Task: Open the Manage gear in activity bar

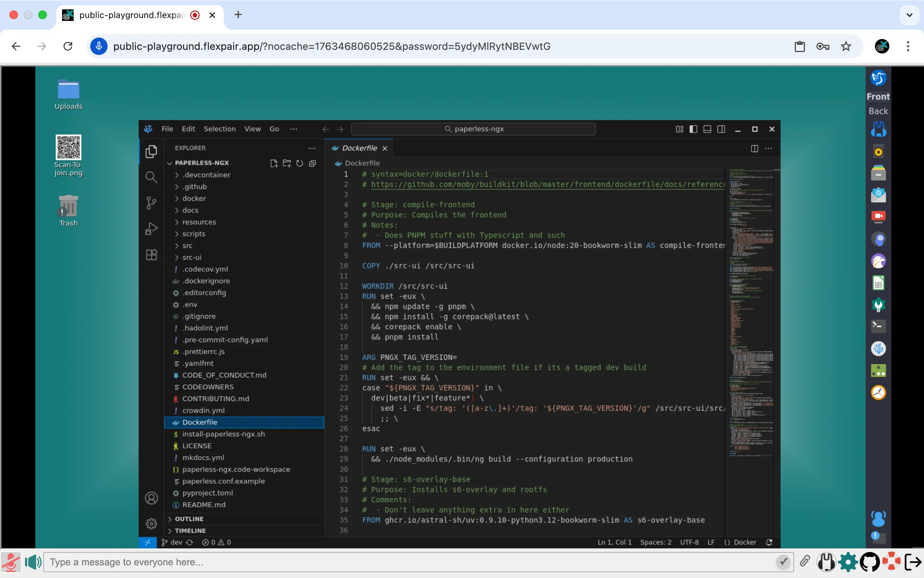Action: 151,523
